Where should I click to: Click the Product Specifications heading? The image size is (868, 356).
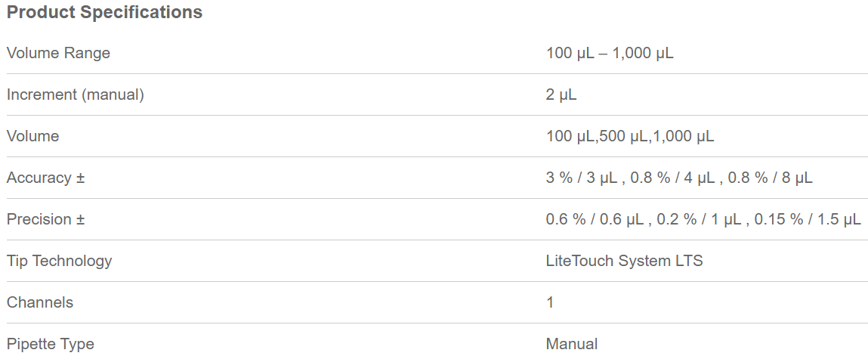click(104, 13)
